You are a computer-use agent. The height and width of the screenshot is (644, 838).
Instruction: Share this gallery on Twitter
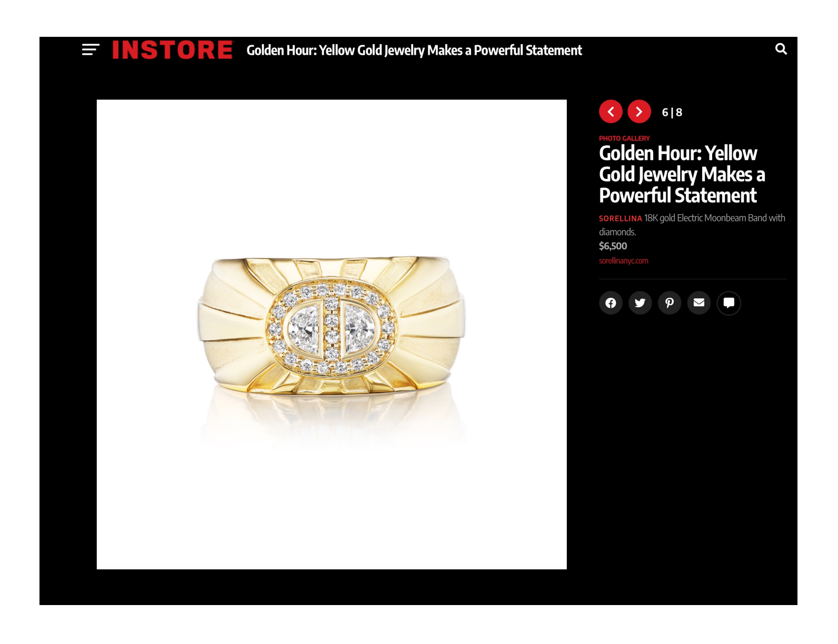coord(640,303)
